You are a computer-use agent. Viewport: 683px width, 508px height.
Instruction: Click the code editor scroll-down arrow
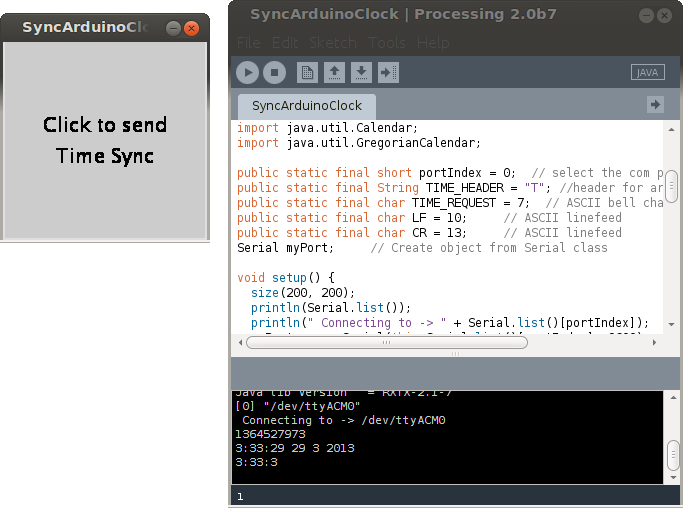tap(671, 325)
